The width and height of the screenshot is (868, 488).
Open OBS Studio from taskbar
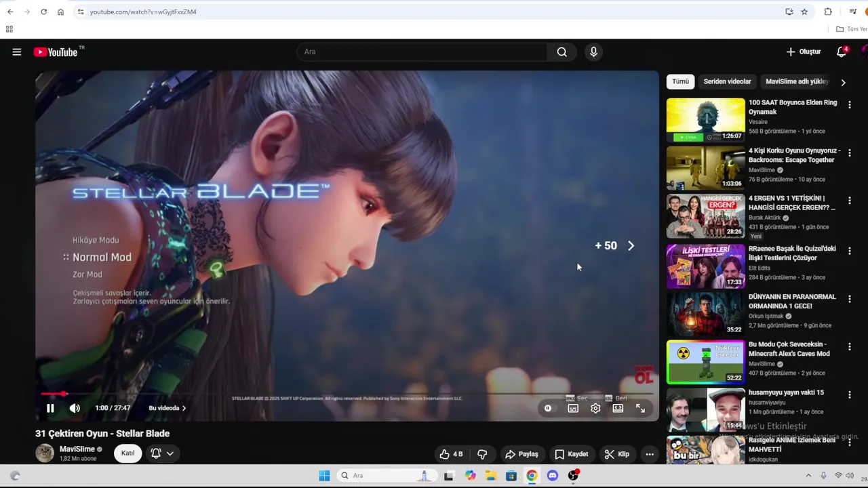[x=573, y=476]
